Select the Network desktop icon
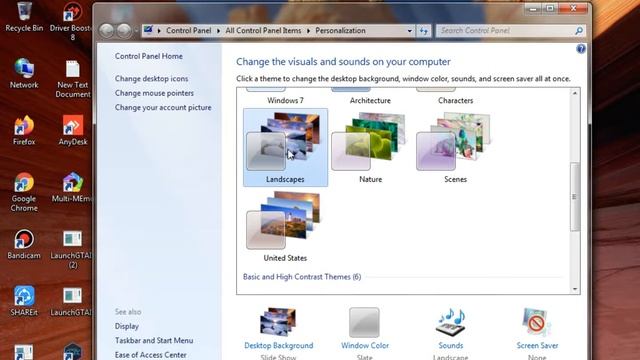Image resolution: width=640 pixels, height=360 pixels. click(24, 73)
